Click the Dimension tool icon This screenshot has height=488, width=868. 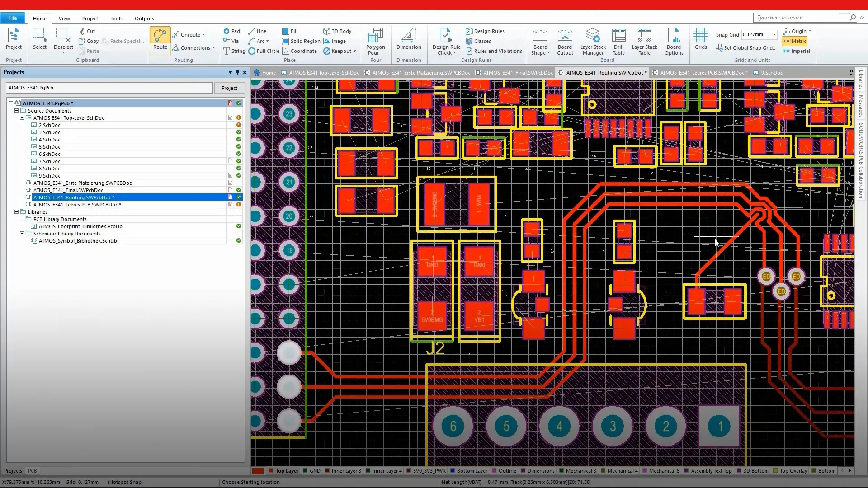pyautogui.click(x=409, y=36)
